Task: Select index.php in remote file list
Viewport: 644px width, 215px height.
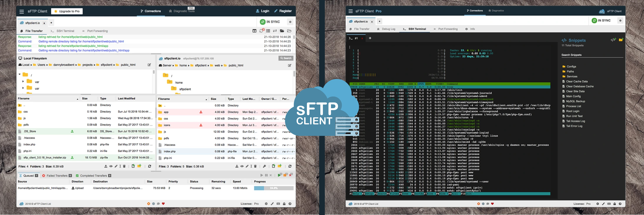Action: click(x=226, y=151)
